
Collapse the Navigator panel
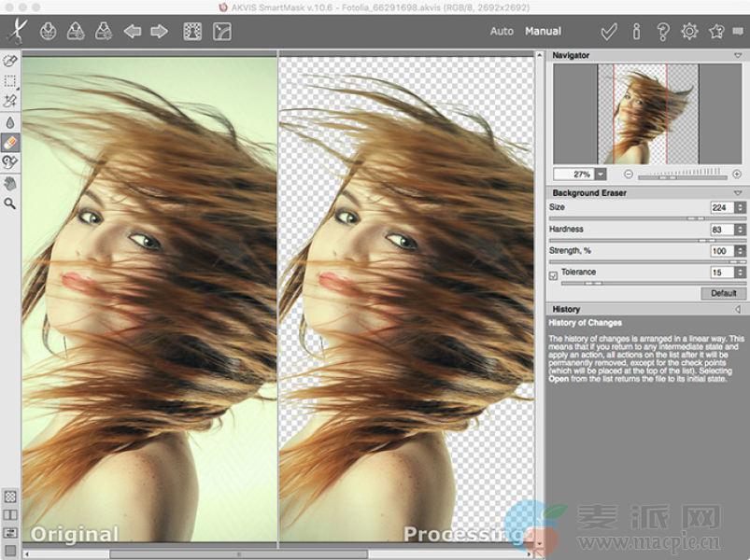pos(739,56)
